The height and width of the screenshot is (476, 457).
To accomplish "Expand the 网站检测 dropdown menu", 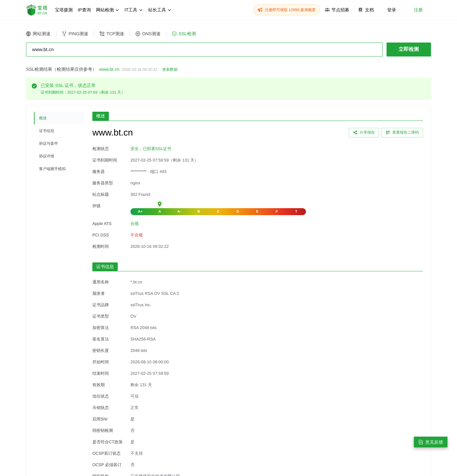I will [108, 10].
